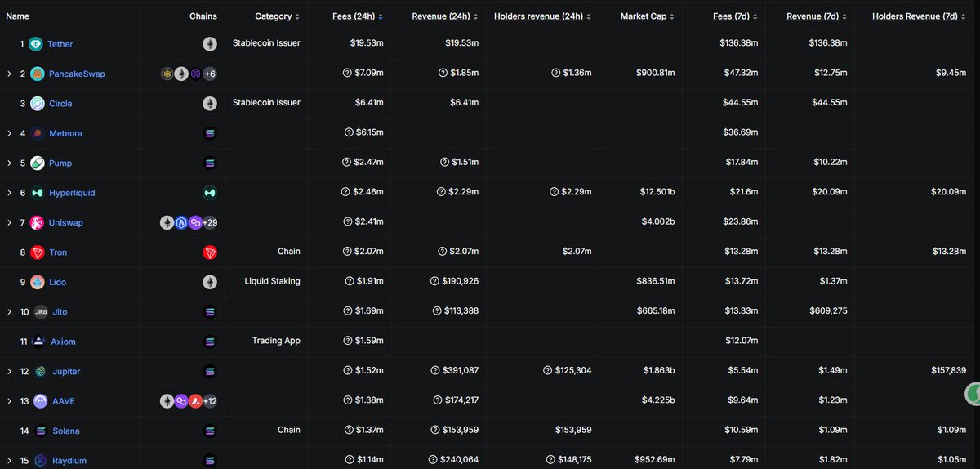Open the Jupiter protocol link
The image size is (980, 469).
click(67, 372)
